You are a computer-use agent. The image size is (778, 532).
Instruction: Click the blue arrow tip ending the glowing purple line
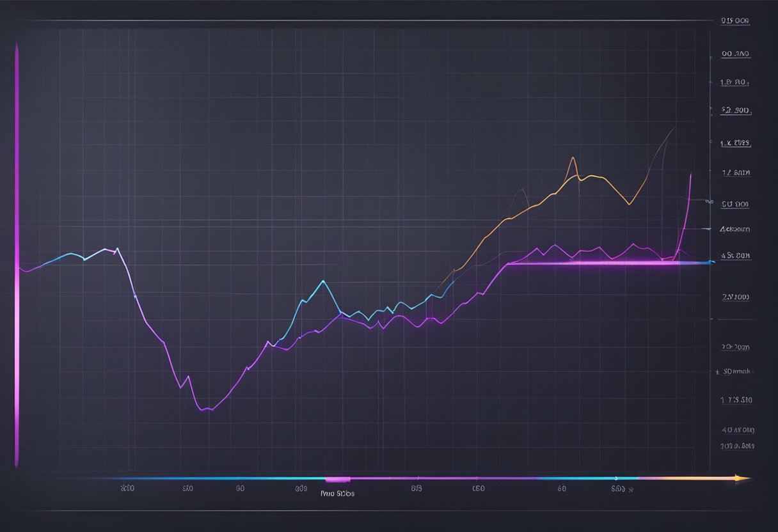711,262
